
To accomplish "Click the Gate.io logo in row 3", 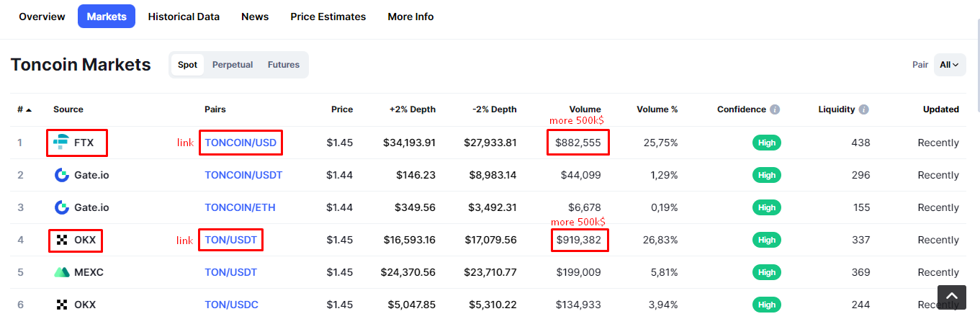I will click(62, 207).
